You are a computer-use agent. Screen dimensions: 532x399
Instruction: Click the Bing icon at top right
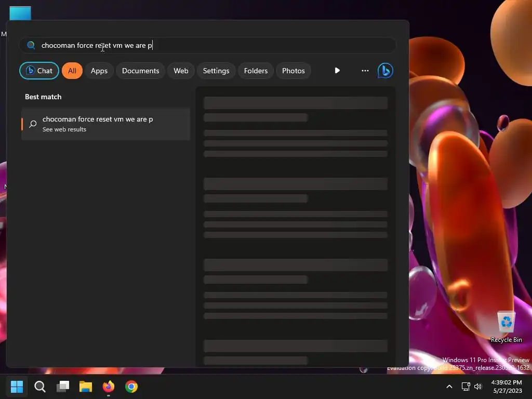click(x=385, y=71)
